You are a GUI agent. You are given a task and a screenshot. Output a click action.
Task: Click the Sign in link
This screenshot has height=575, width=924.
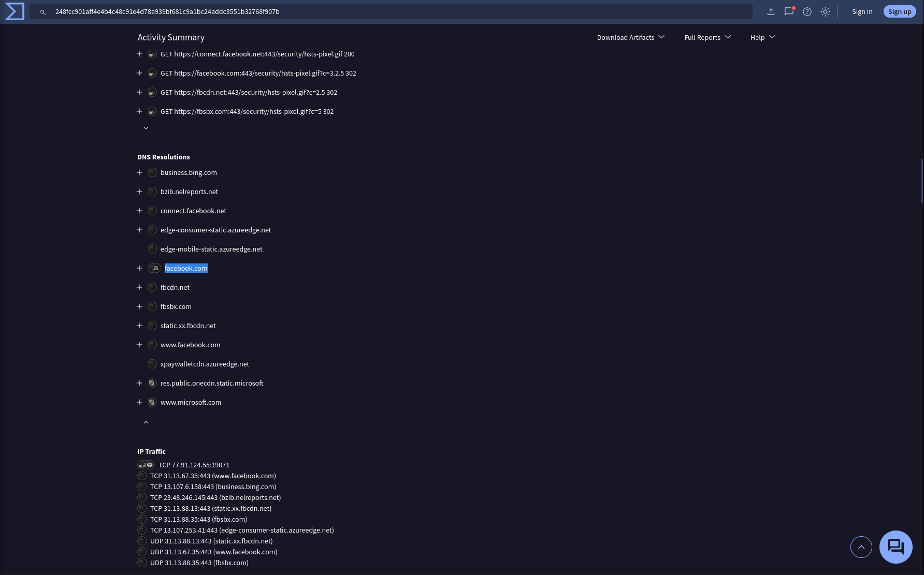pos(862,11)
